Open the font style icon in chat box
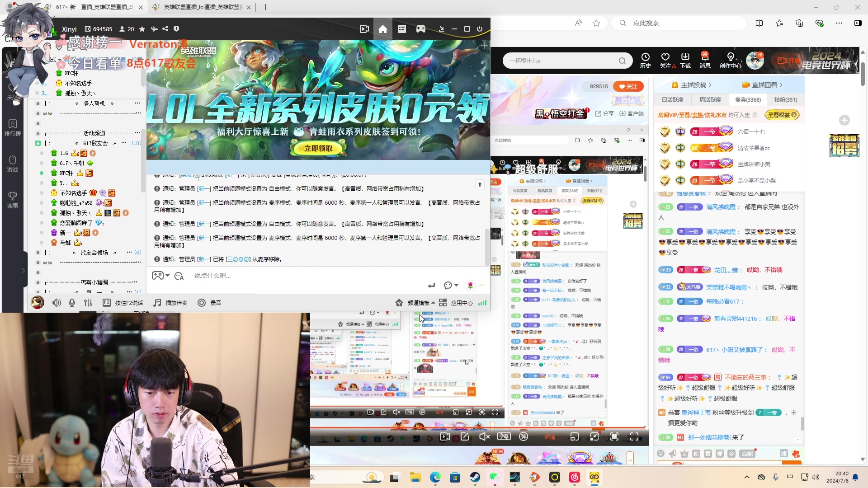The width and height of the screenshot is (868, 488). pos(179,276)
